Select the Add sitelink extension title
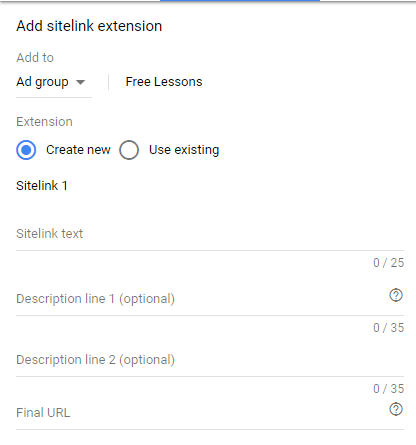This screenshot has width=416, height=445. tap(89, 26)
